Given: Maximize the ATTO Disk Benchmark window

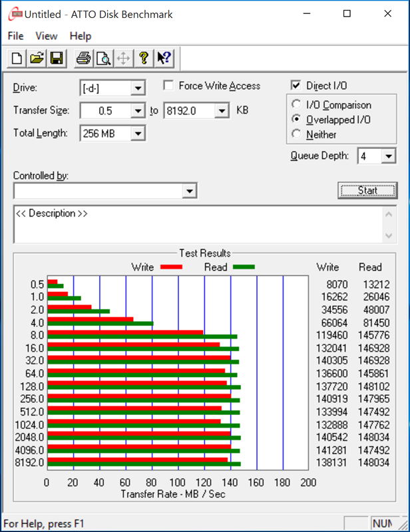Looking at the screenshot, I should coord(347,13).
